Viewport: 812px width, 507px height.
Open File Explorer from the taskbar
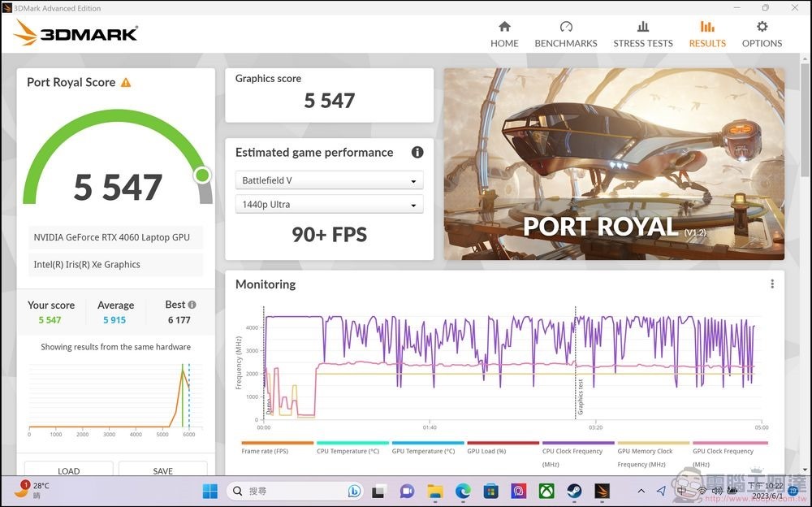tap(435, 491)
